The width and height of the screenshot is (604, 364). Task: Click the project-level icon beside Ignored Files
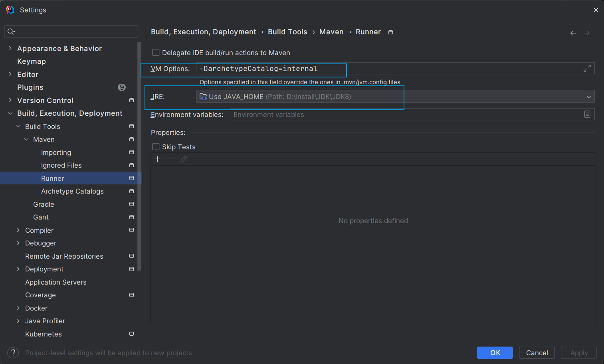(131, 165)
